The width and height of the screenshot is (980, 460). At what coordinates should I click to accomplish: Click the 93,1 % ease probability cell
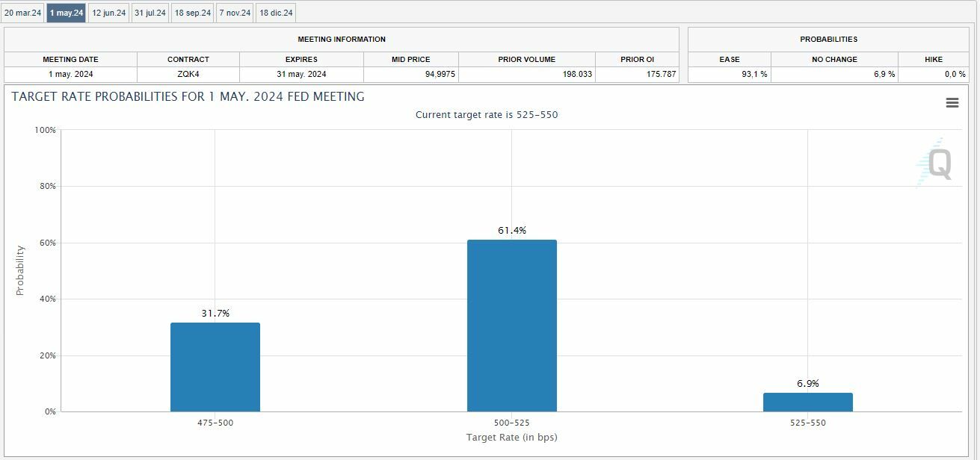pos(730,74)
